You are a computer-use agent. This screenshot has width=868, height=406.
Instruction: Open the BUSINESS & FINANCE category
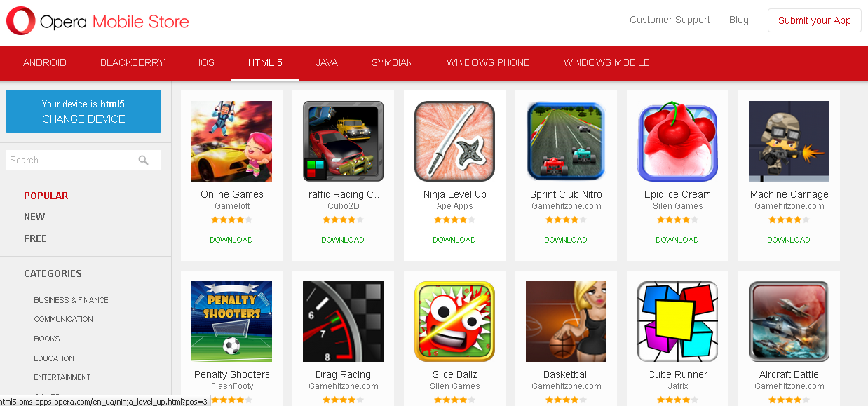pyautogui.click(x=71, y=300)
